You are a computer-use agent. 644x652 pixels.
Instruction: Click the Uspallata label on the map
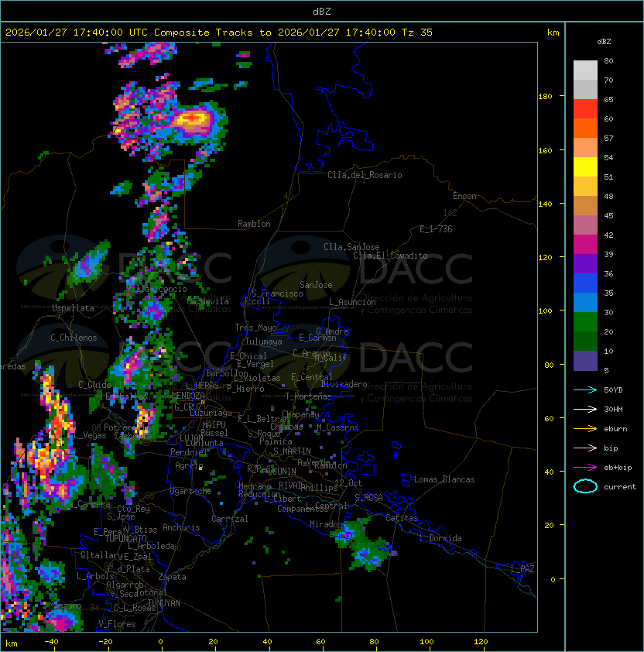(x=74, y=308)
